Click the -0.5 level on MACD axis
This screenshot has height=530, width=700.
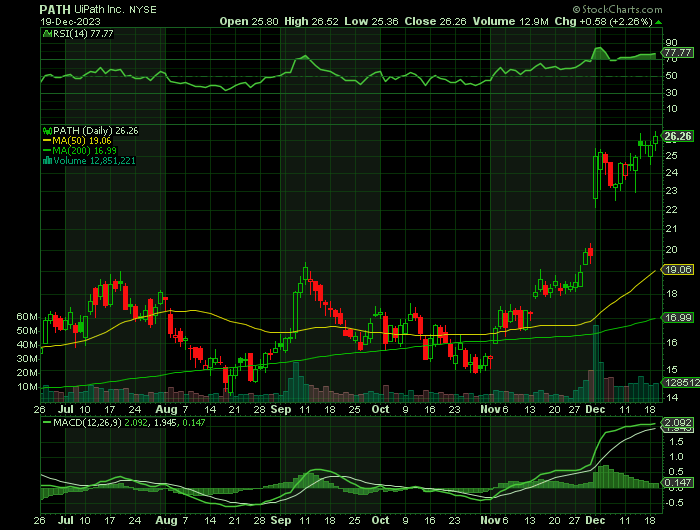coord(674,503)
